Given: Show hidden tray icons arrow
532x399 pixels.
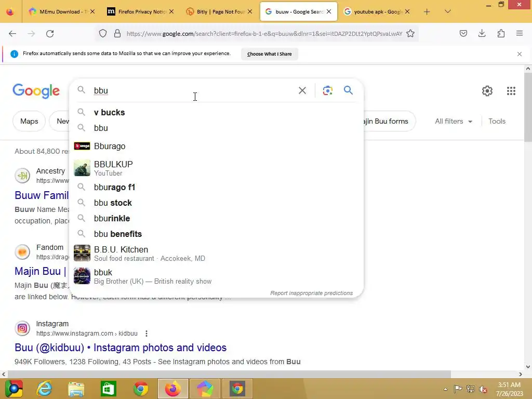Looking at the screenshot, I should (445, 389).
